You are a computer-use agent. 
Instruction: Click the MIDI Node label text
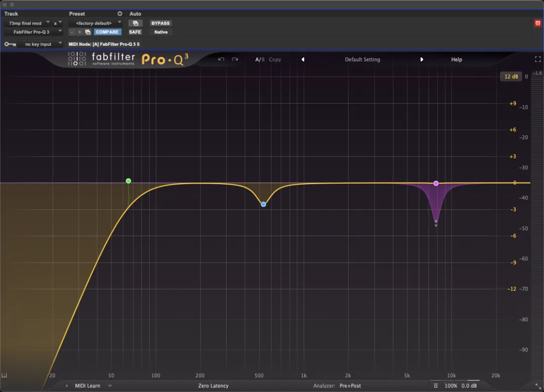click(104, 44)
